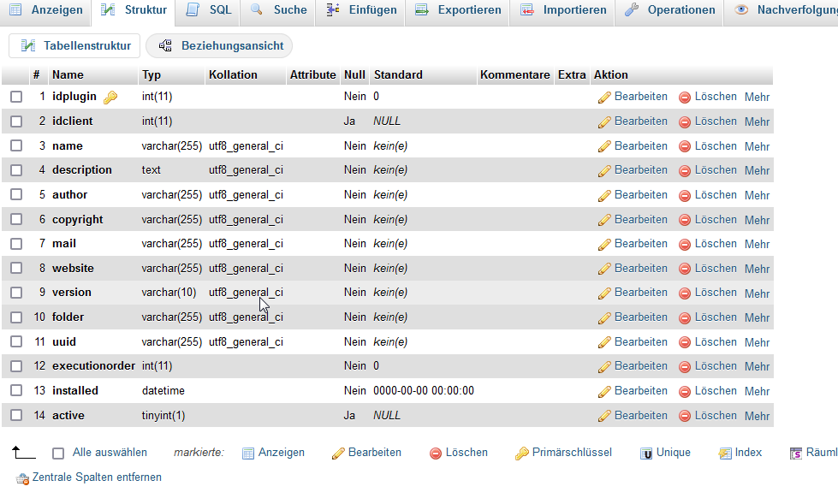Screen dimensions: 838x504
Task: Open the Mehr menu for the version row
Action: (x=757, y=294)
